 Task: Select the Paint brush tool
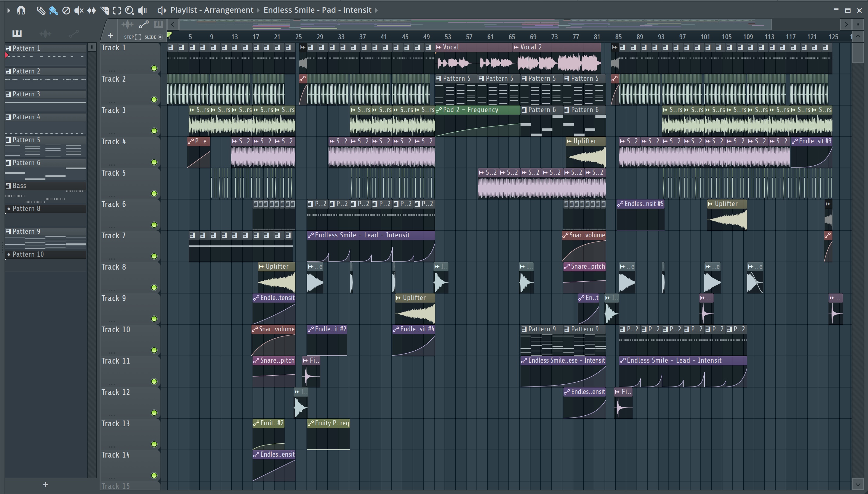click(x=53, y=11)
